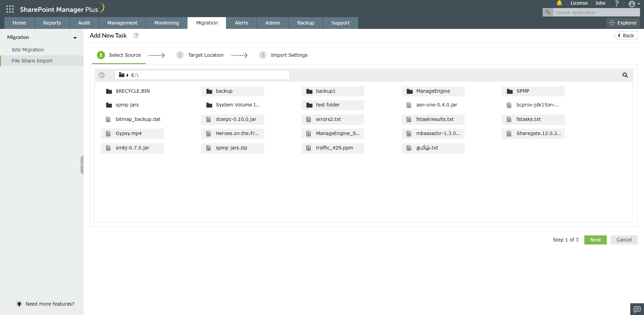Go to the Audit tab
Image resolution: width=644 pixels, height=315 pixels.
[84, 23]
